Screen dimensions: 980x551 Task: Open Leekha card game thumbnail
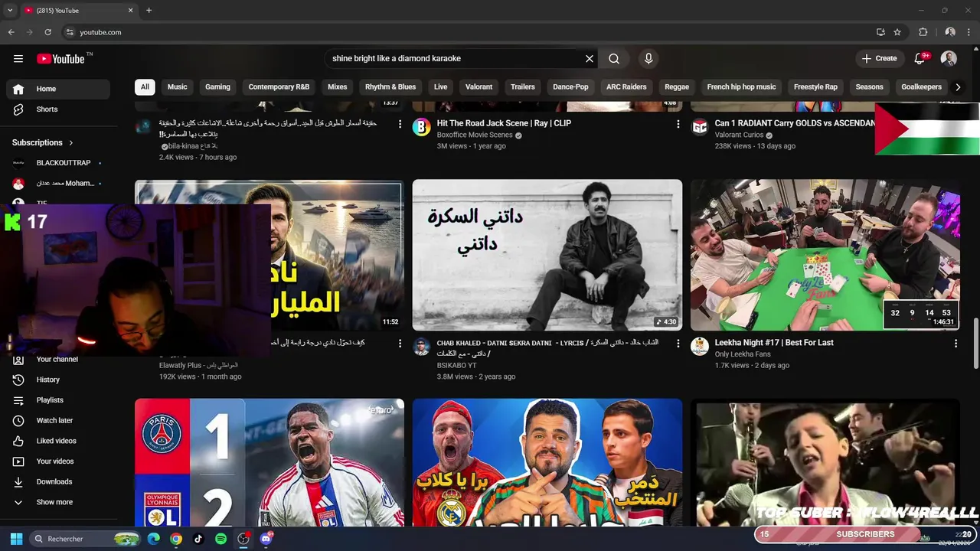pyautogui.click(x=825, y=255)
